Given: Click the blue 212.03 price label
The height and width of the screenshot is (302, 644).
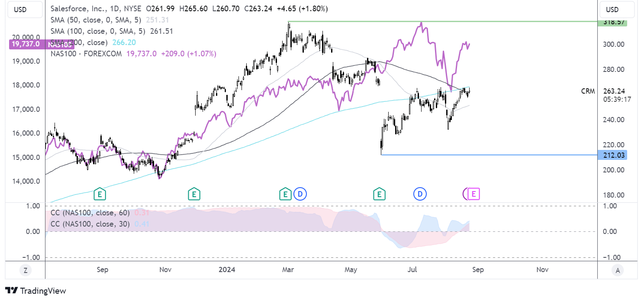Looking at the screenshot, I should (612, 155).
